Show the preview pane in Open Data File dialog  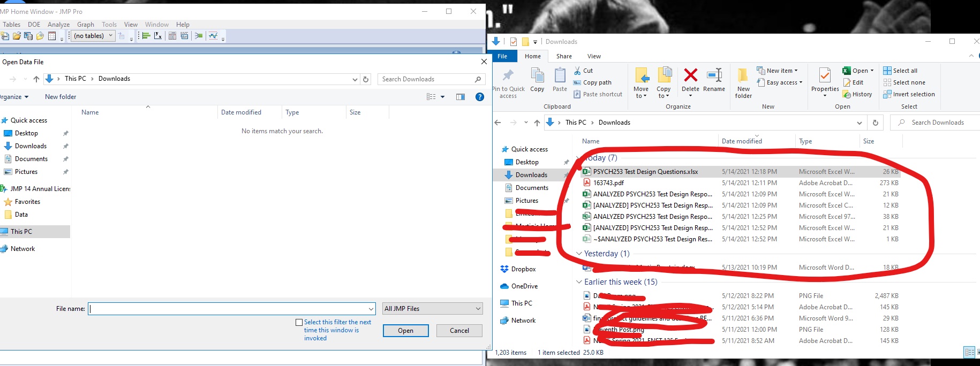(461, 97)
